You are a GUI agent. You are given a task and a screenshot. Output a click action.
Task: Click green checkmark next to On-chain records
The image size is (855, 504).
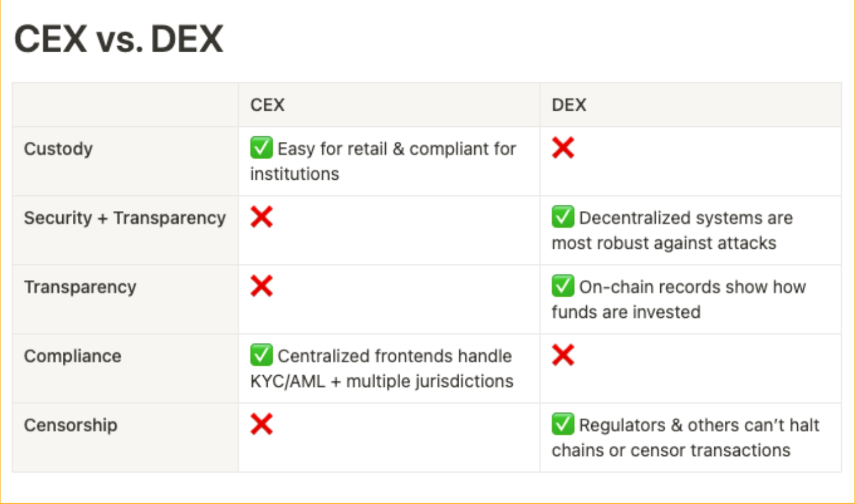click(563, 287)
